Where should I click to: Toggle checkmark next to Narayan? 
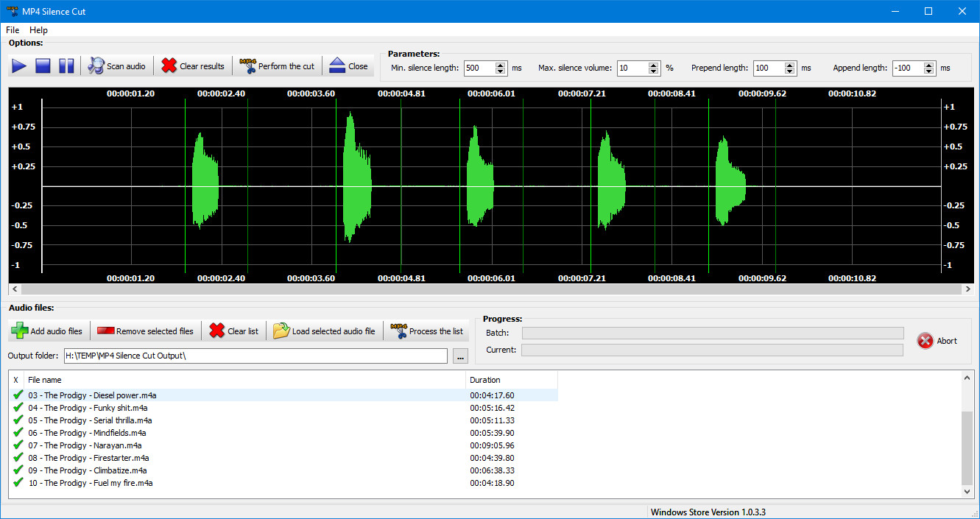[18, 445]
